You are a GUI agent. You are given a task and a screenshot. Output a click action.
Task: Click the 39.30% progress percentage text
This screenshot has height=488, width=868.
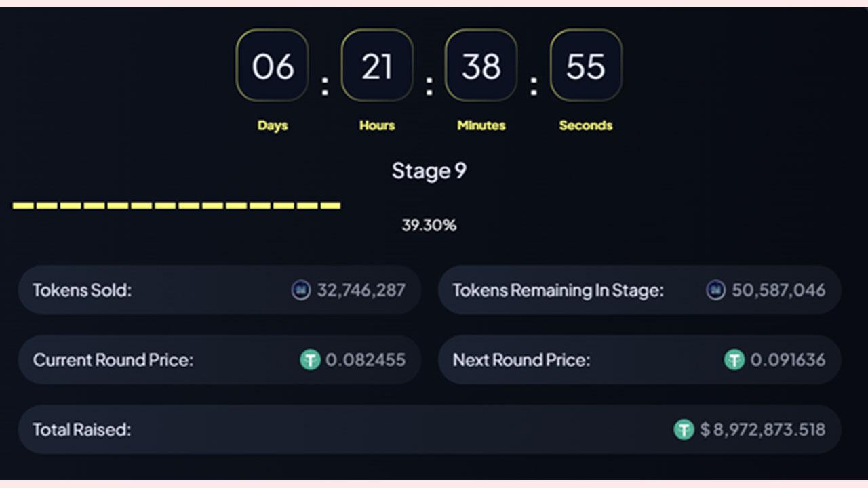(x=429, y=226)
